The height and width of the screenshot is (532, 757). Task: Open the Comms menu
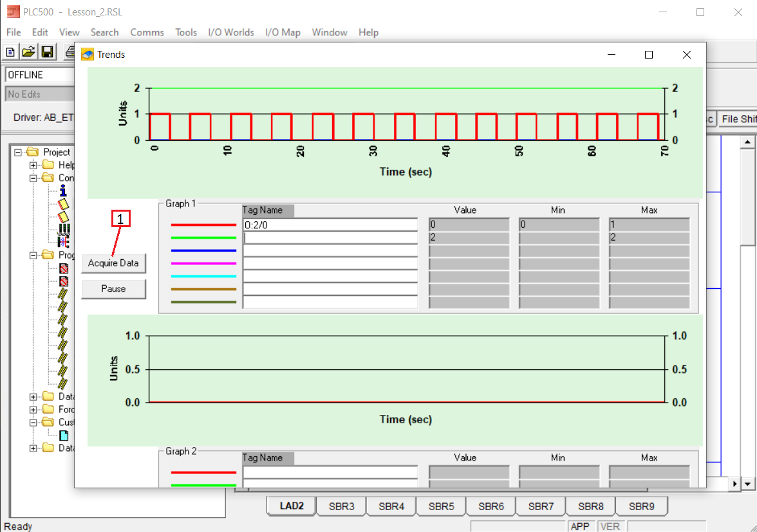coord(147,32)
